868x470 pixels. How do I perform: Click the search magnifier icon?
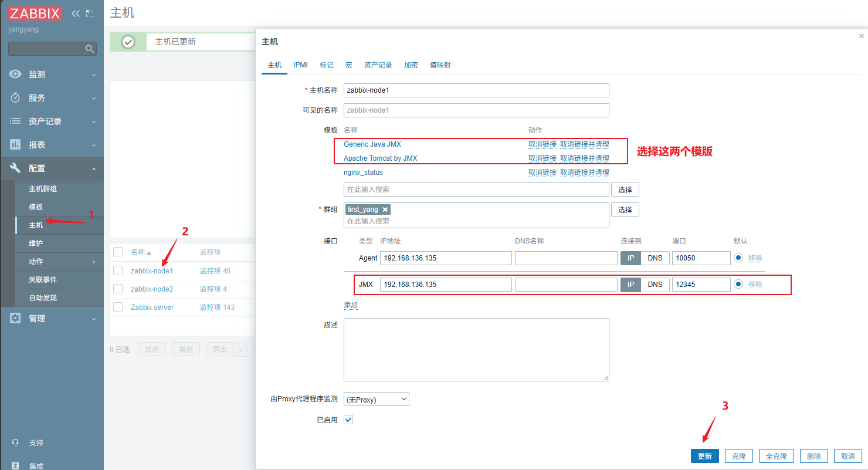coord(90,49)
